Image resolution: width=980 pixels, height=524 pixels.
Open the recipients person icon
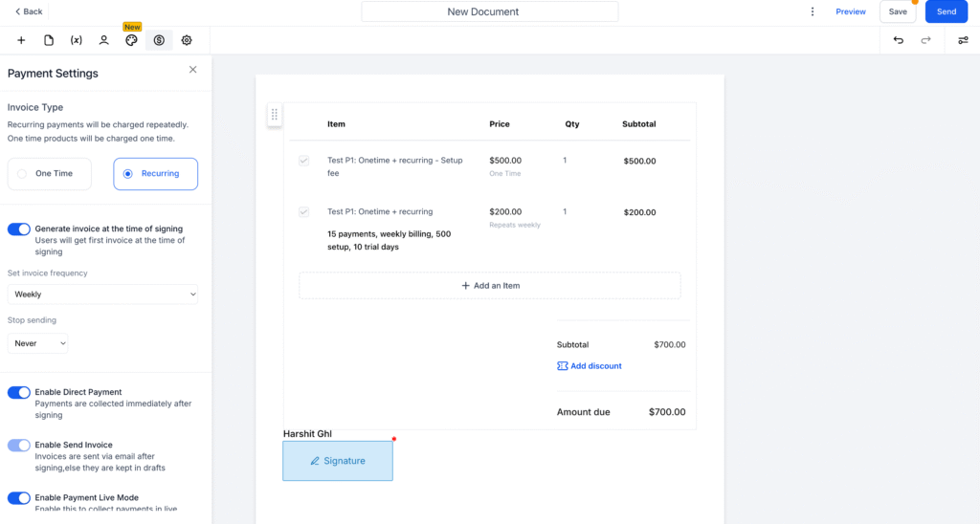point(103,40)
